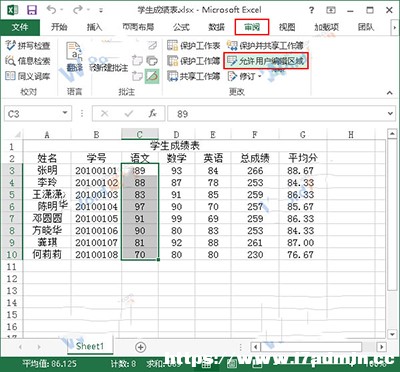Open the 文件 (File) tab
The image size is (400, 372).
pos(20,27)
